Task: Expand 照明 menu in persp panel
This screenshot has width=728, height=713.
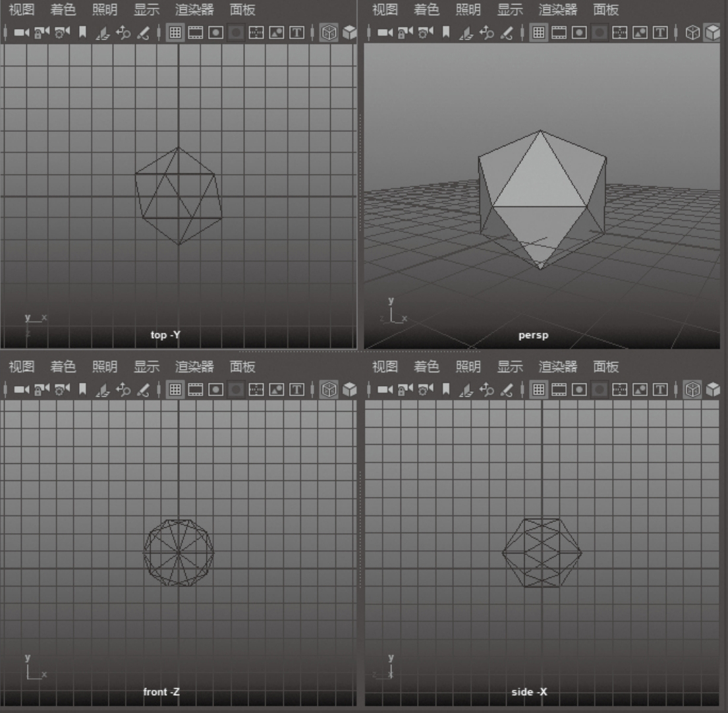Action: tap(468, 10)
